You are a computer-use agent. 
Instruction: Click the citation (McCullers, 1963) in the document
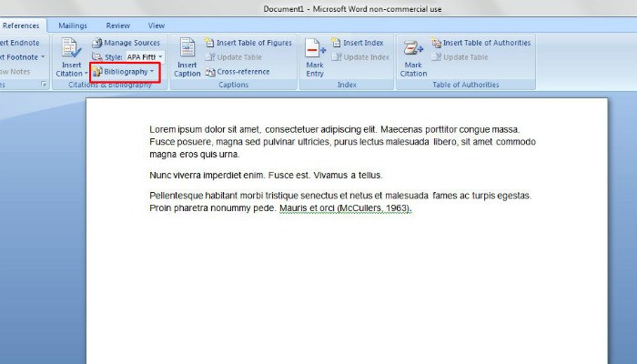click(x=374, y=208)
